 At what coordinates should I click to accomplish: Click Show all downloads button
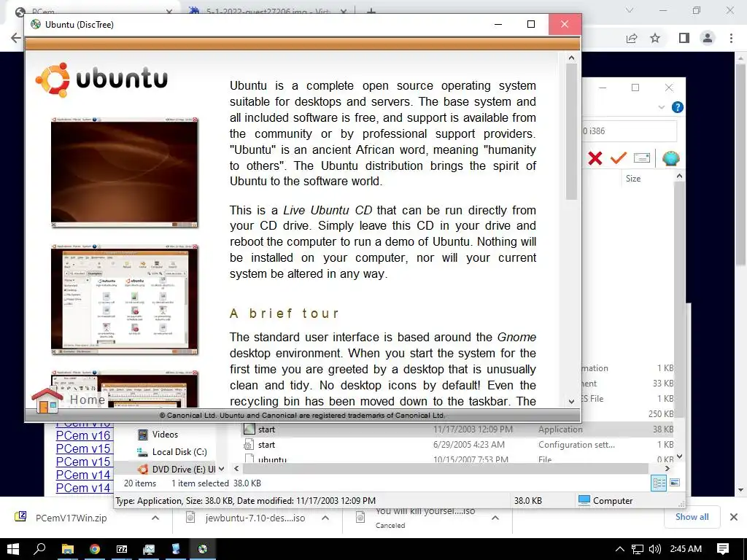(x=692, y=517)
